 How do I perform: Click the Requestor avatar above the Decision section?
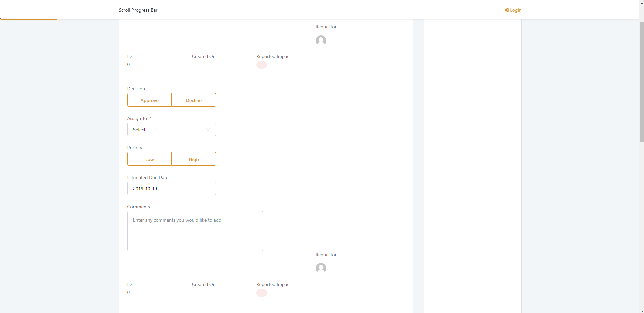[x=321, y=41]
